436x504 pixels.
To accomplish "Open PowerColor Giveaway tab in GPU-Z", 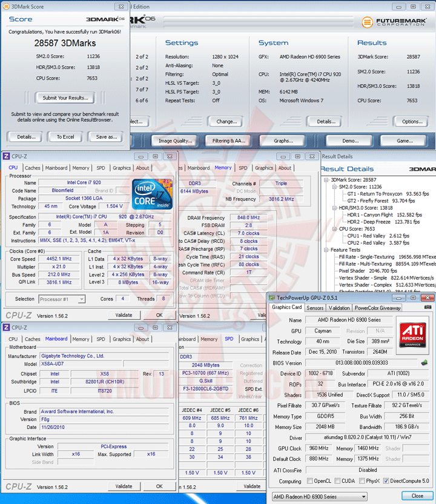I will point(377,308).
